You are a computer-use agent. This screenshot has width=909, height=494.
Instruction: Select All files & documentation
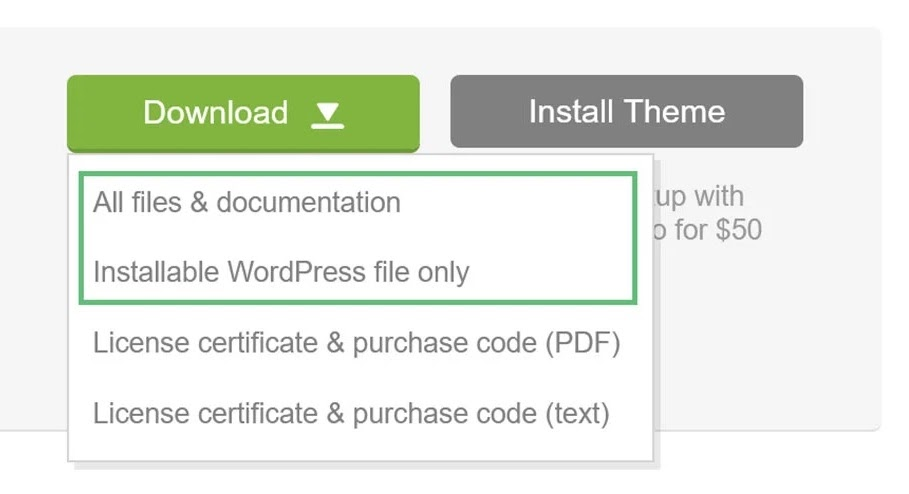click(x=247, y=202)
